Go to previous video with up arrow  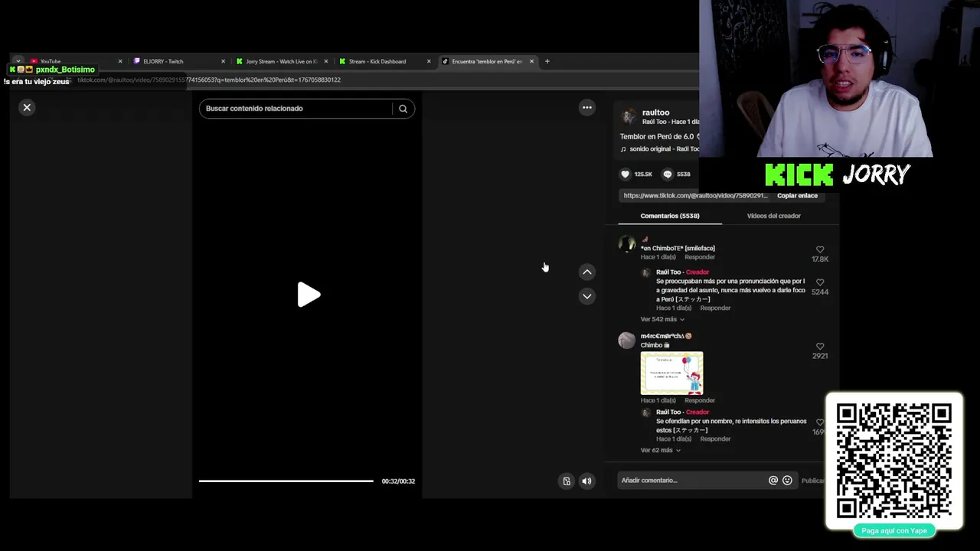coord(587,272)
